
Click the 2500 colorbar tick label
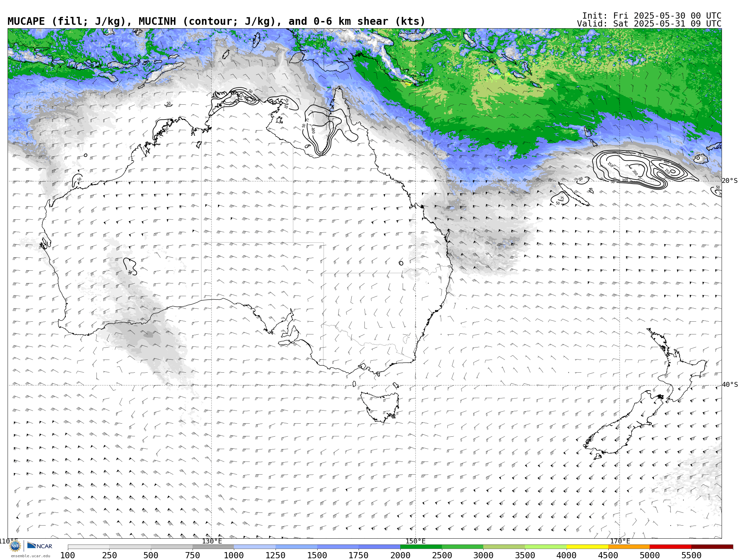pos(442,555)
